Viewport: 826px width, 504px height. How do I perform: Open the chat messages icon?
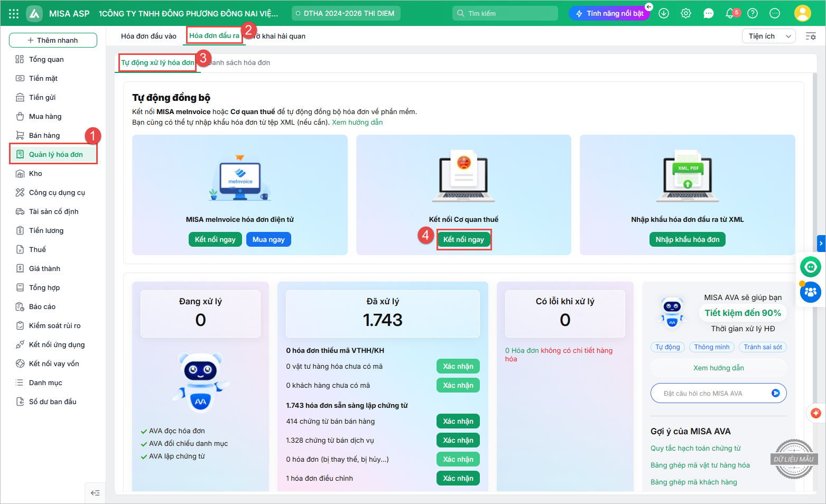click(x=708, y=14)
